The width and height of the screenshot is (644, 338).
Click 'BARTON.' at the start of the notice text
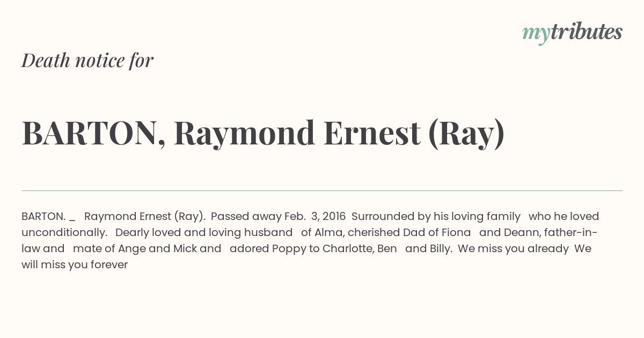[43, 216]
